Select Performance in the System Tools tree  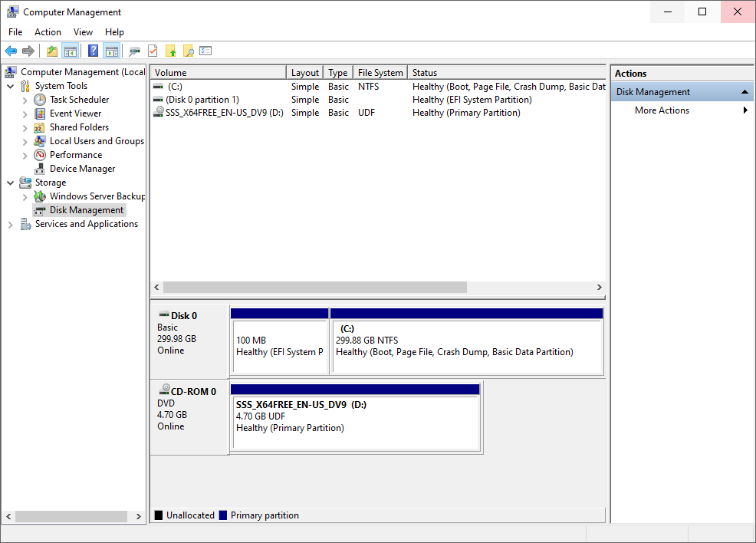point(75,155)
